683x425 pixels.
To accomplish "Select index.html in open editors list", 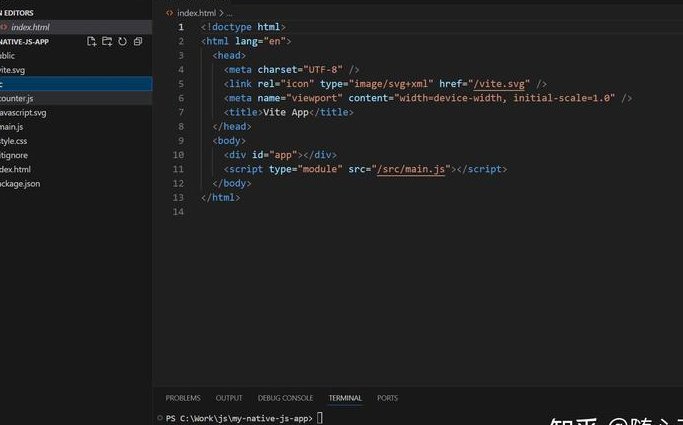I will 76,27.
